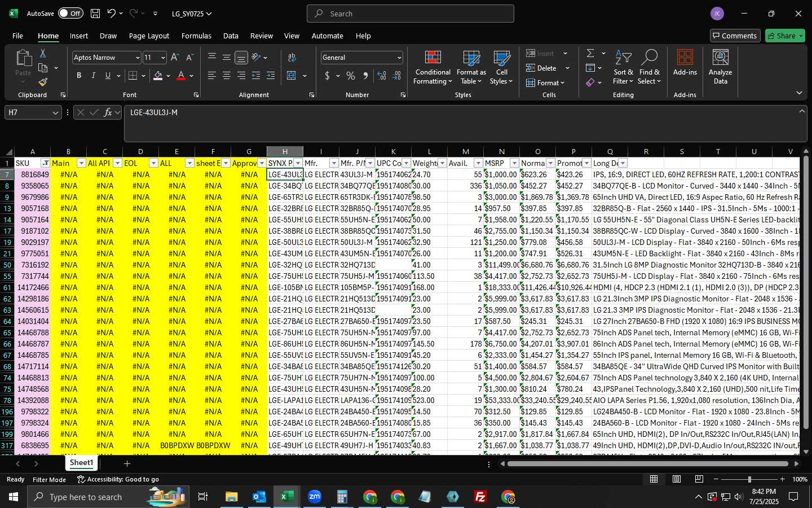Viewport: 812px width, 508px height.
Task: Switch to Page Break Preview icon
Action: [x=699, y=479]
